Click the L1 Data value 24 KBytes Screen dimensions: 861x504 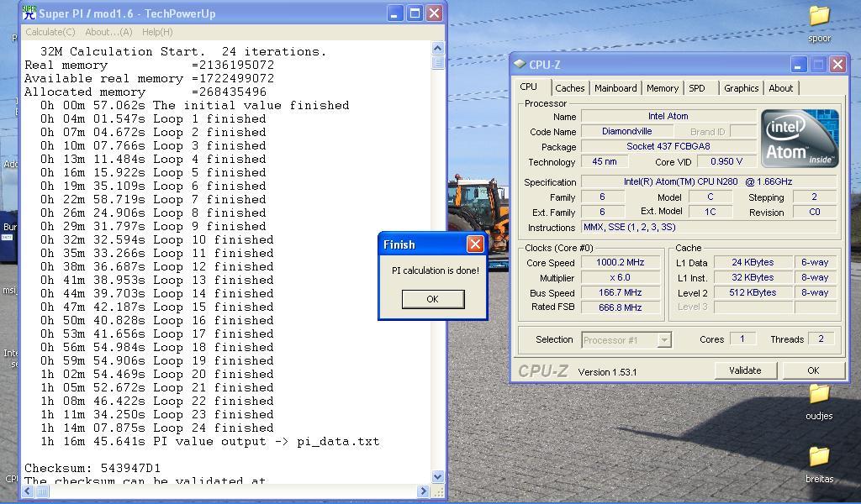tap(753, 262)
